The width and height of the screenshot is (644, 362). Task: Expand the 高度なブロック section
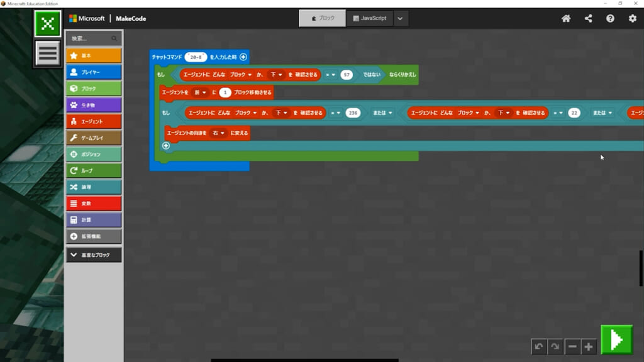click(93, 255)
